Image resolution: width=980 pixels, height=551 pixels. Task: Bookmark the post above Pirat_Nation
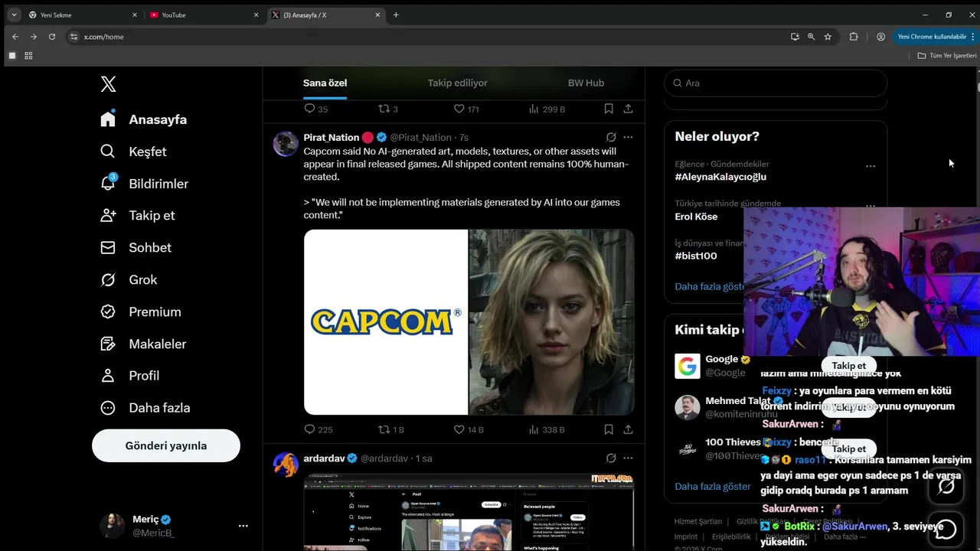pos(609,109)
